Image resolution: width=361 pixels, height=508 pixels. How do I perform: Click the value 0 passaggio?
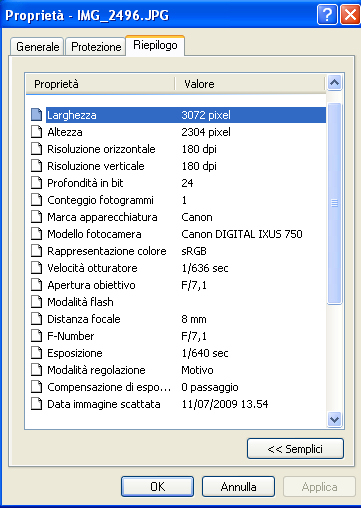(x=210, y=387)
